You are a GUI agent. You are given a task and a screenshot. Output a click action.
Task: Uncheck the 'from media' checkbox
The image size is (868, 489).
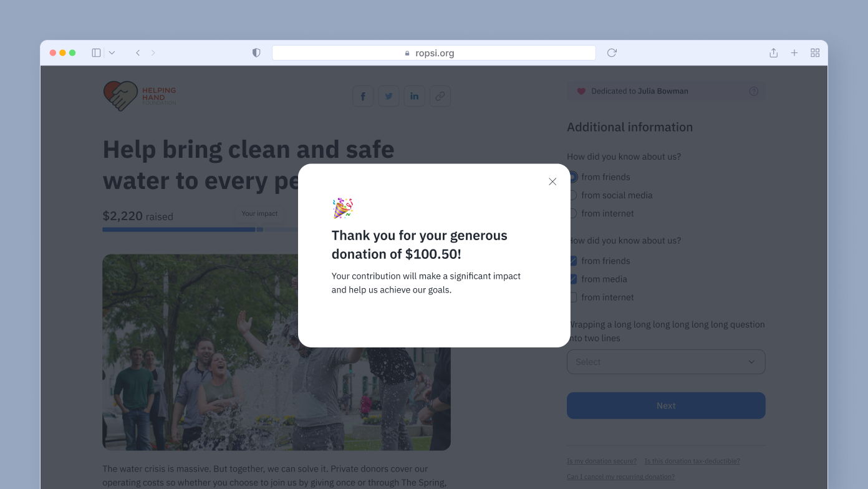click(572, 279)
